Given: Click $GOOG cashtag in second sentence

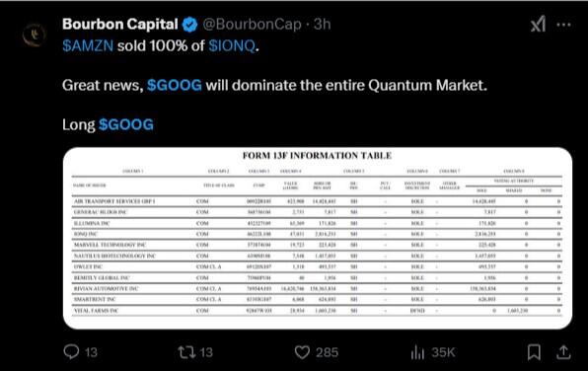Looking at the screenshot, I should [x=175, y=85].
